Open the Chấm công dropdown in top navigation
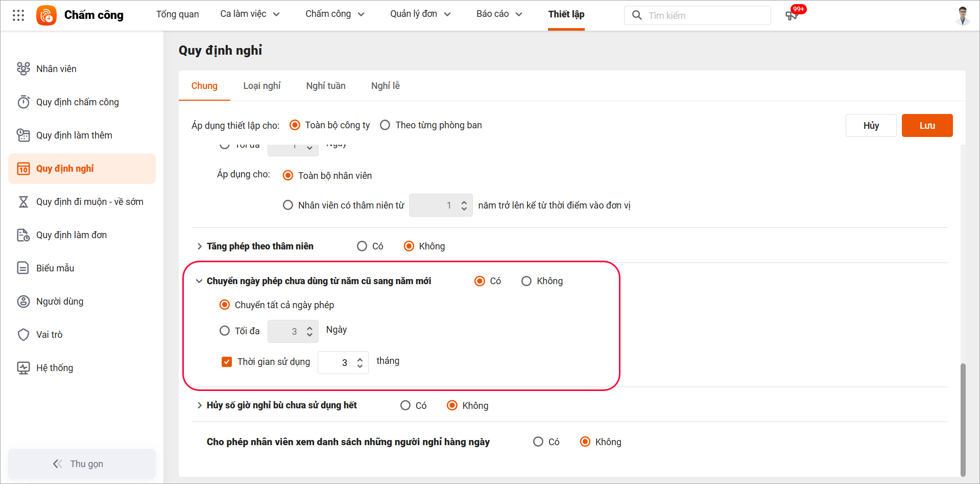Viewport: 980px width, 484px height. (x=335, y=14)
